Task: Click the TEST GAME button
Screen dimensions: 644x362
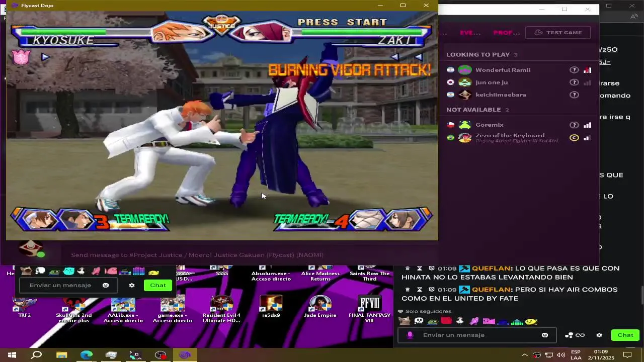Action: (x=558, y=33)
